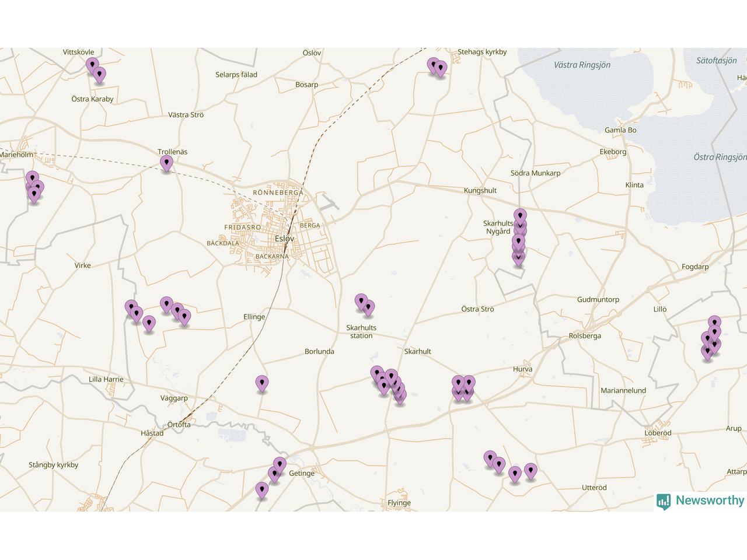The image size is (747, 560).
Task: Select the Stångby kyrkby label
Action: click(x=53, y=465)
